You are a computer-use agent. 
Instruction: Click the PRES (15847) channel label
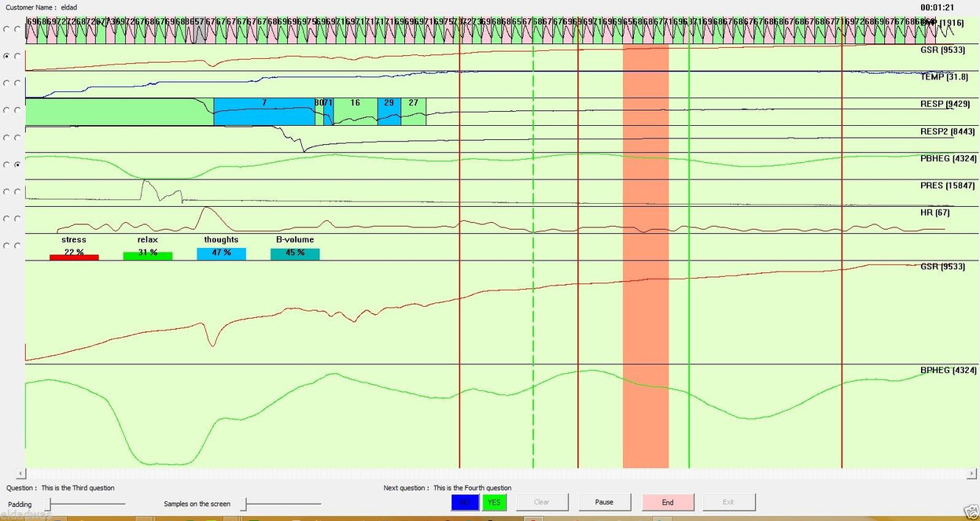[x=947, y=186]
